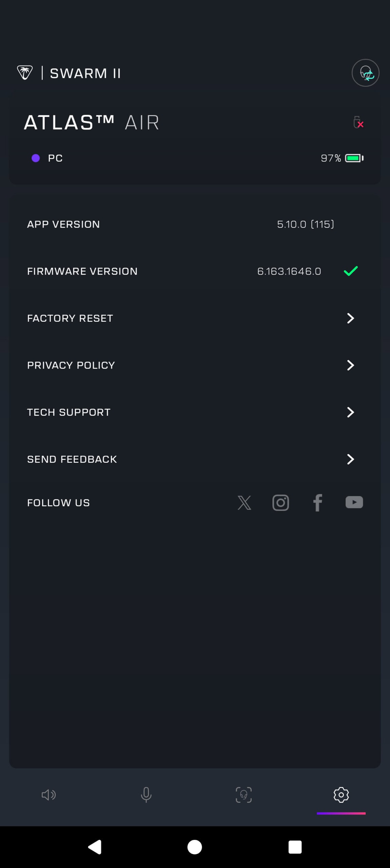
Task: Expand the Factory Reset option
Action: tap(350, 318)
